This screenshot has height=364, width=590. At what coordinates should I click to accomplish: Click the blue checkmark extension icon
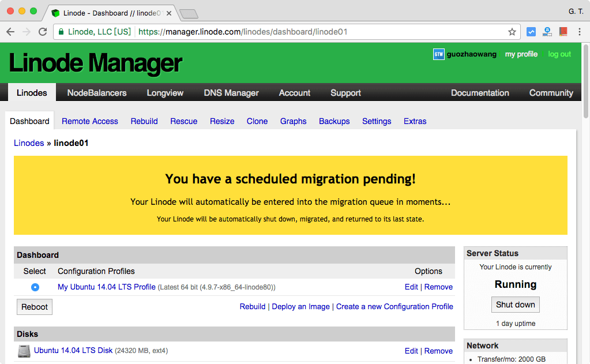(532, 32)
